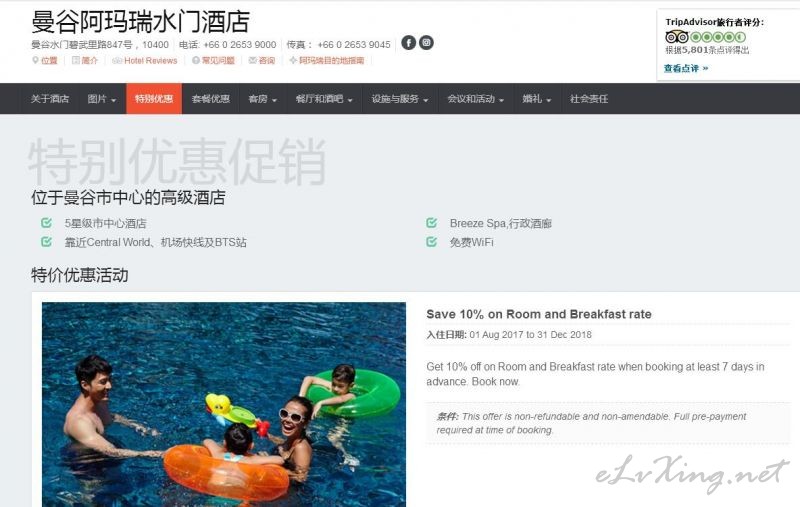
Task: Open the family pool photo thumbnail
Action: click(223, 404)
